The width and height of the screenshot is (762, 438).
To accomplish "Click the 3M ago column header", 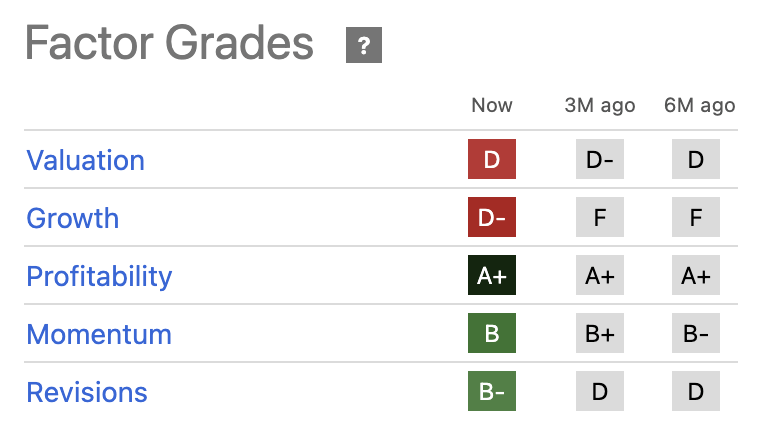I will pyautogui.click(x=600, y=105).
